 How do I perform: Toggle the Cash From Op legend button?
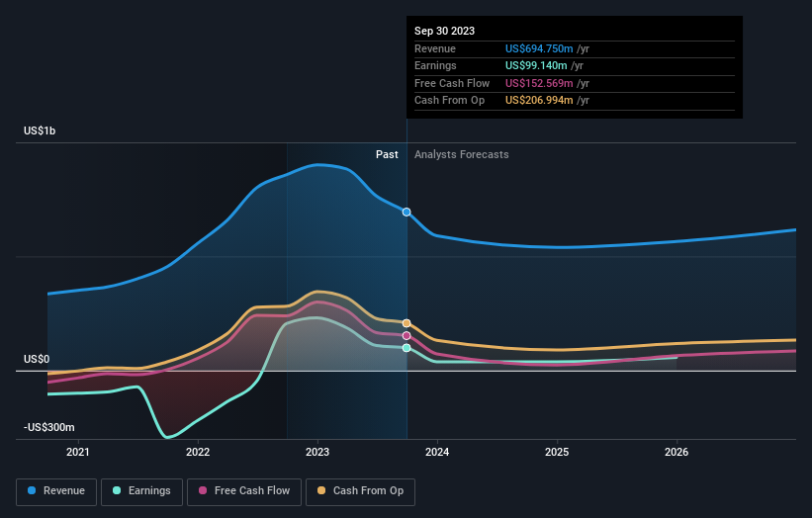pos(360,491)
